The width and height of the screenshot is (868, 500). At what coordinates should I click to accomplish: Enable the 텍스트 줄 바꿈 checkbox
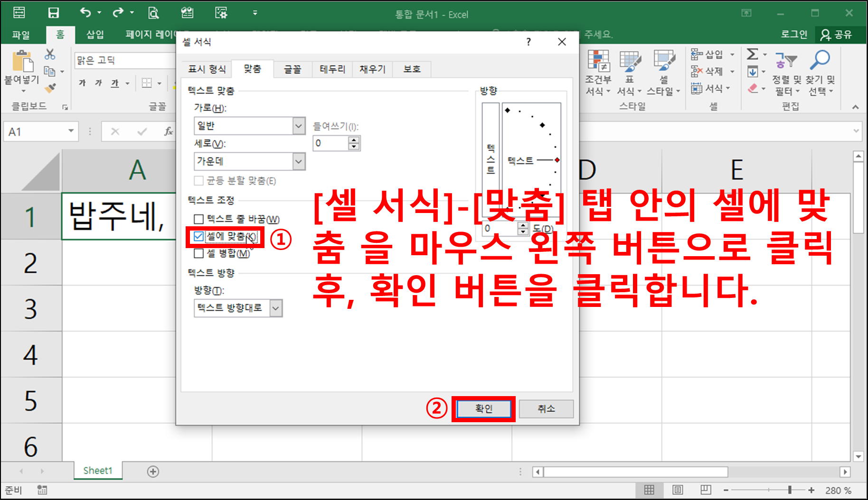[x=198, y=219]
